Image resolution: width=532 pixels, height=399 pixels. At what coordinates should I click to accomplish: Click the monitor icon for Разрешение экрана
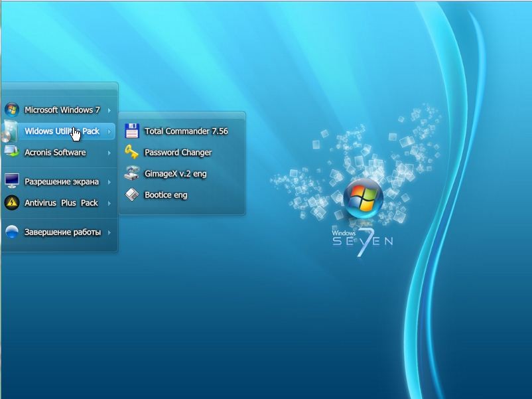12,181
